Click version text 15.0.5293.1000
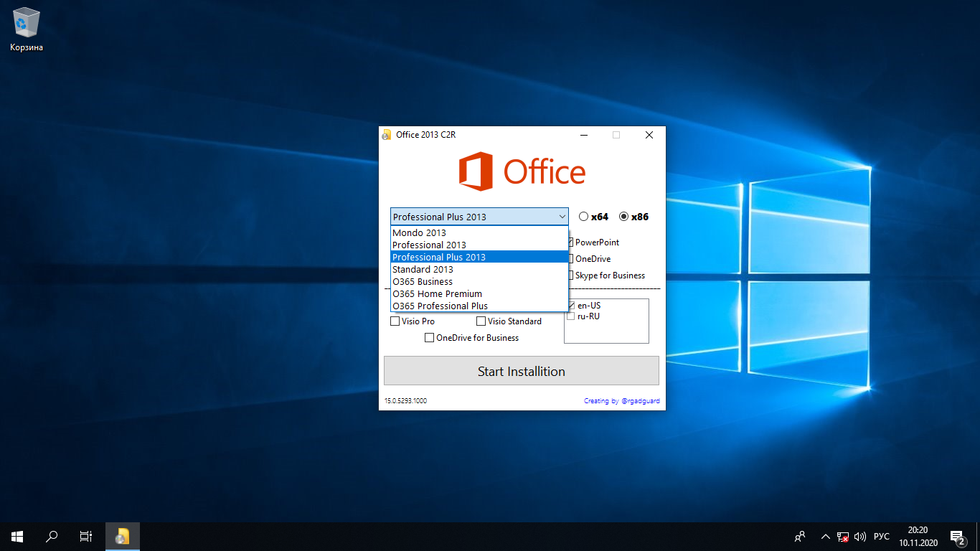The height and width of the screenshot is (551, 980). coord(405,401)
